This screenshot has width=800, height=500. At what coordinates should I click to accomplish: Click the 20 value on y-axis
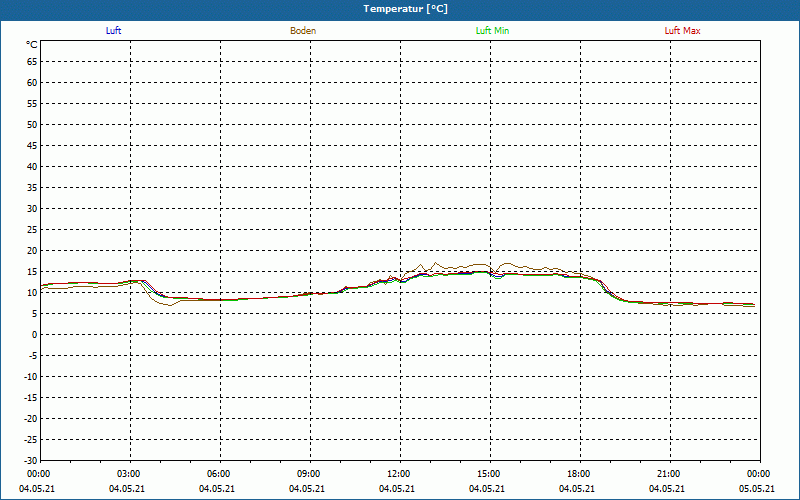[32, 251]
